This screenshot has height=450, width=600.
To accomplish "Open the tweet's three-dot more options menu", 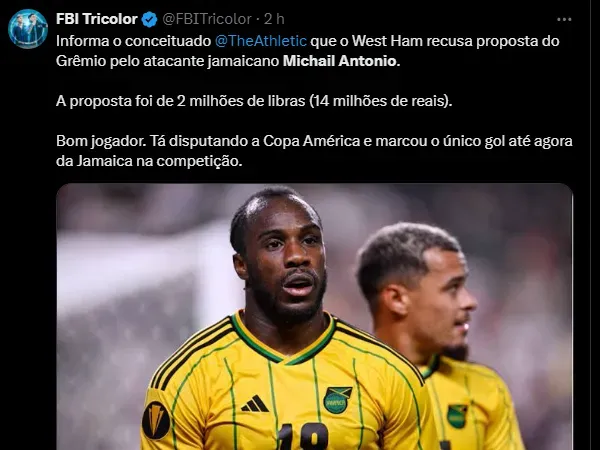I will click(564, 19).
